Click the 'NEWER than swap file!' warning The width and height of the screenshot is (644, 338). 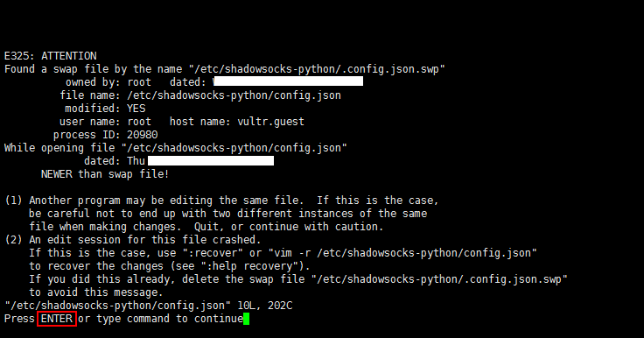105,174
